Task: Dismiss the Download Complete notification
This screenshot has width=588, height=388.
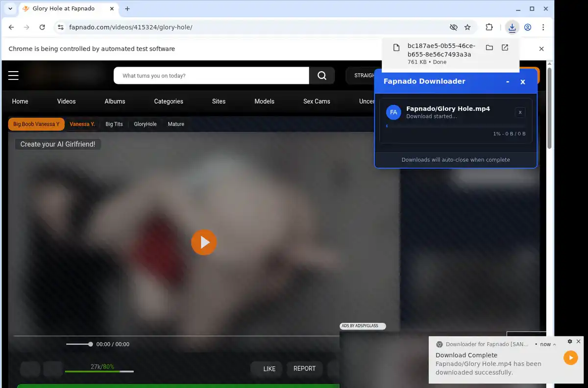Action: click(x=578, y=341)
